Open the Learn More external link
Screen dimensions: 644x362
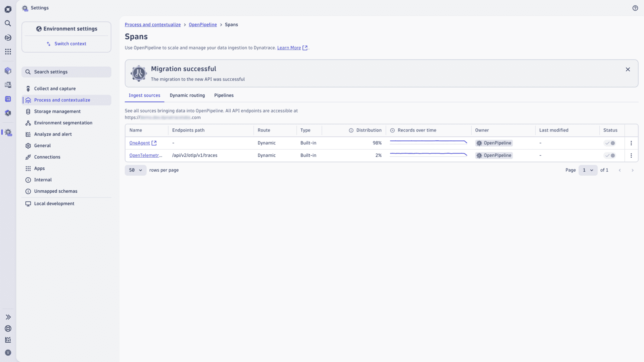(289, 47)
